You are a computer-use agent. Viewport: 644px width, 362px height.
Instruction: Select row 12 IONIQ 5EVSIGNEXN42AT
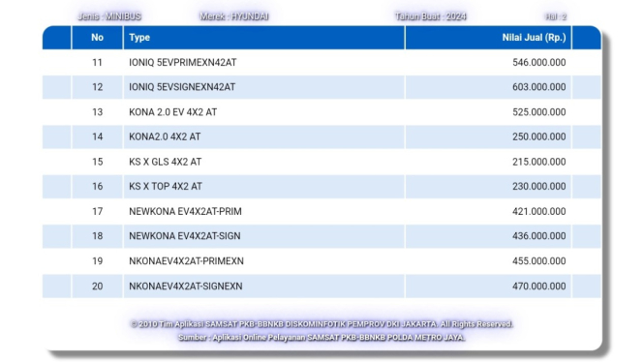[322, 87]
